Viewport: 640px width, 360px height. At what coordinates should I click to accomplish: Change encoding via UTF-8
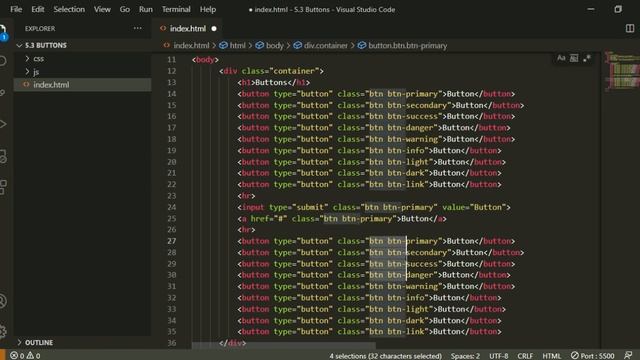[498, 356]
